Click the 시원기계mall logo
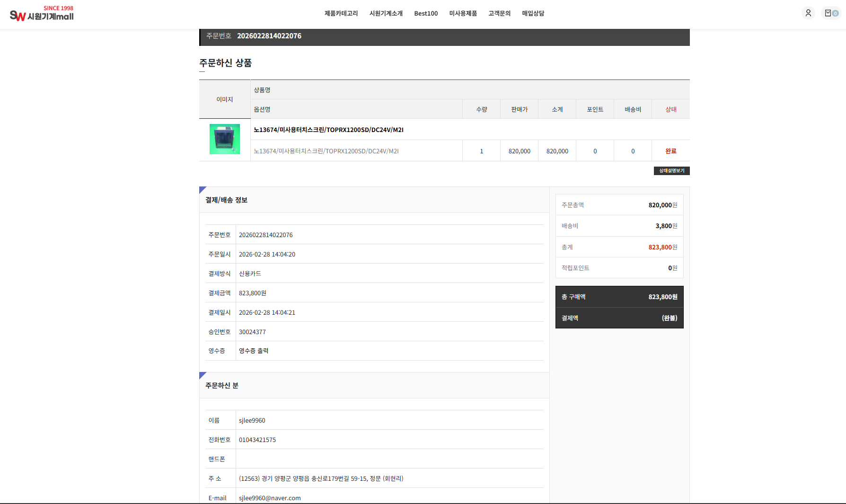The width and height of the screenshot is (846, 504). tap(42, 14)
